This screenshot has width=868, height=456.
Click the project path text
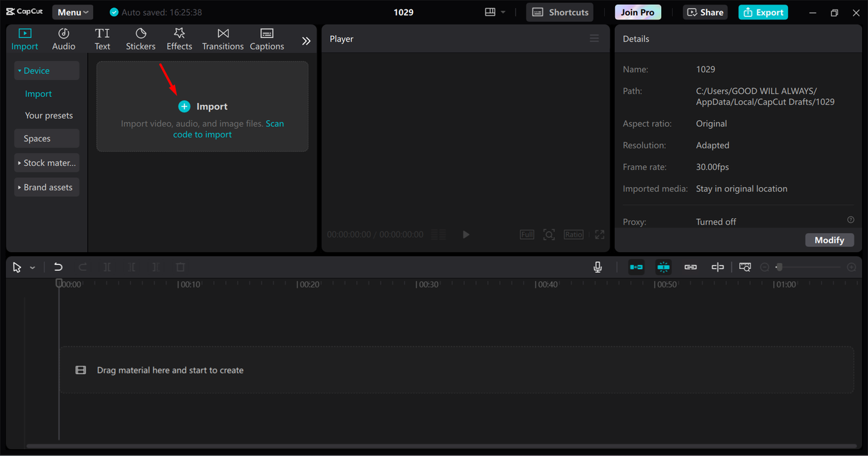(765, 96)
